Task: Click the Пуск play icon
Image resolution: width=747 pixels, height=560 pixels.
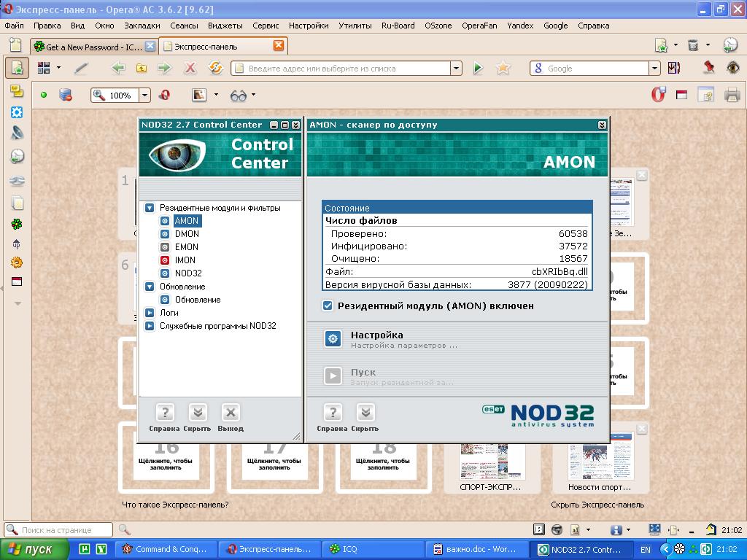Action: coord(333,376)
